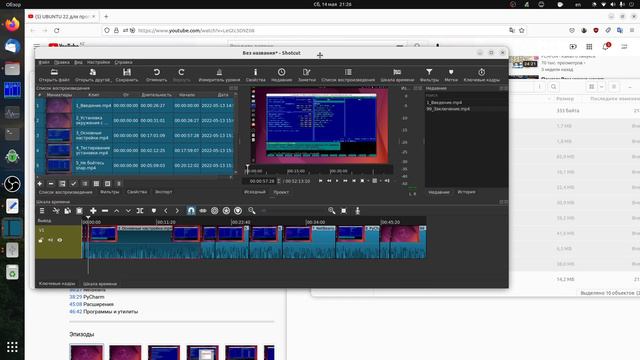The image size is (640, 360).
Task: Toggle timeline snapping magnet button
Action: 191,211
